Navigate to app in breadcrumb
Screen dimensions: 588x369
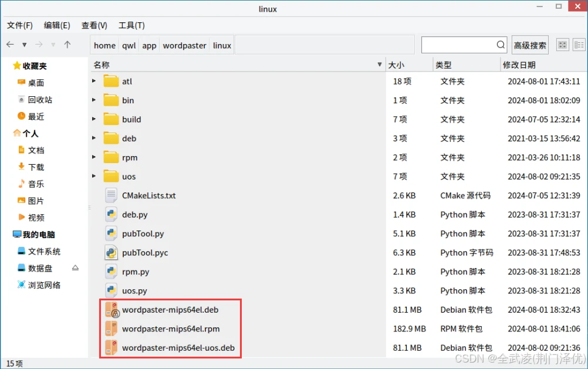[x=149, y=45]
